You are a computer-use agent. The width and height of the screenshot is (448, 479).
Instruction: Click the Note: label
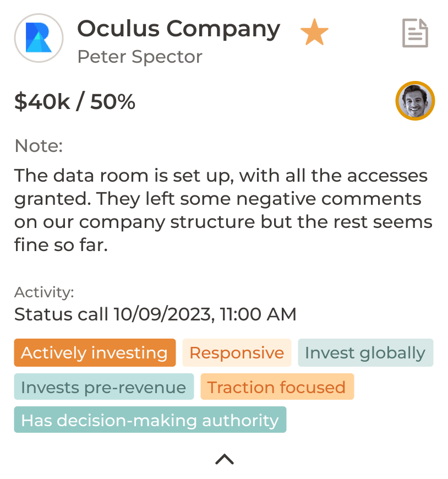coord(39,146)
